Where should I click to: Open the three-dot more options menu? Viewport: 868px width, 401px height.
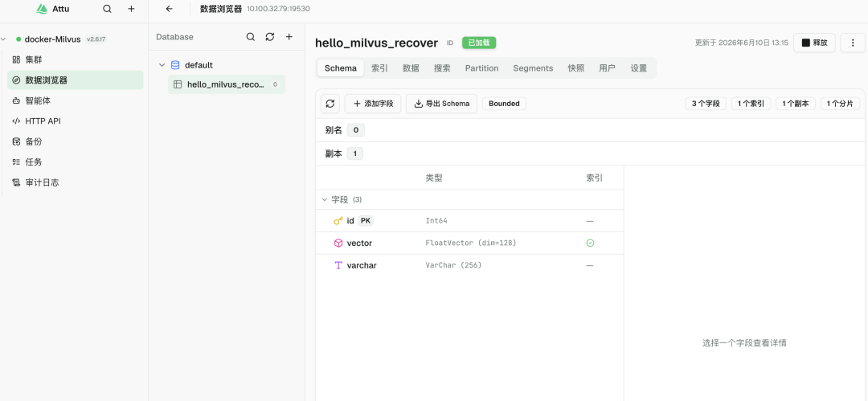click(x=853, y=43)
